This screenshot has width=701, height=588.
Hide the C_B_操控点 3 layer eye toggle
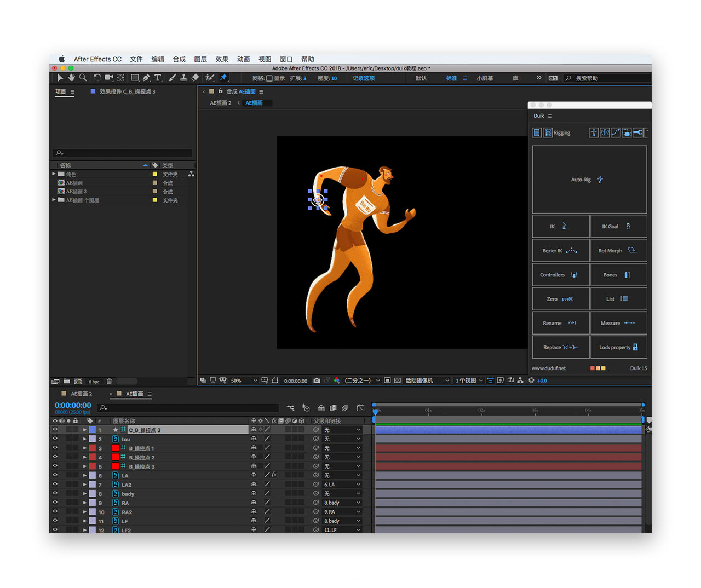[x=55, y=430]
